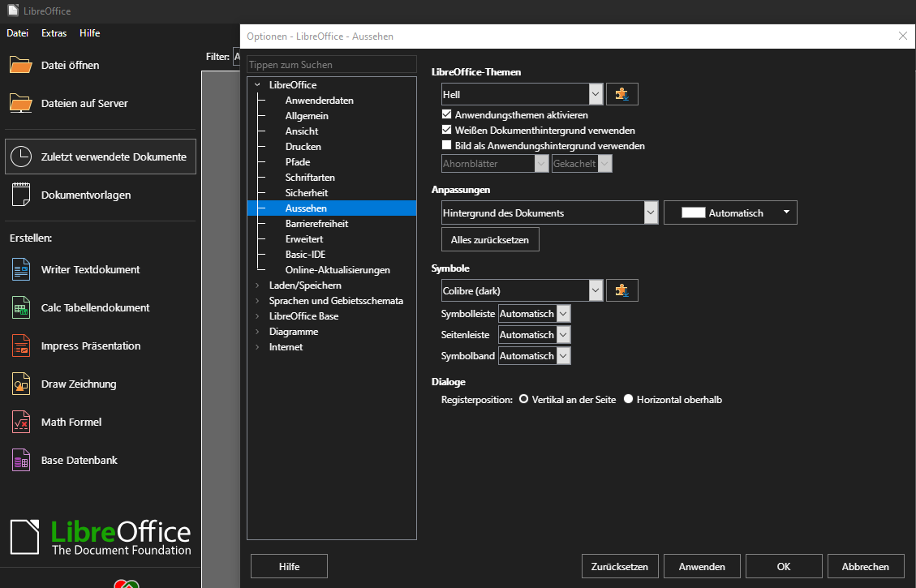Click the Tippen zum Suchen field
Image resolution: width=916 pixels, height=588 pixels.
(332, 64)
